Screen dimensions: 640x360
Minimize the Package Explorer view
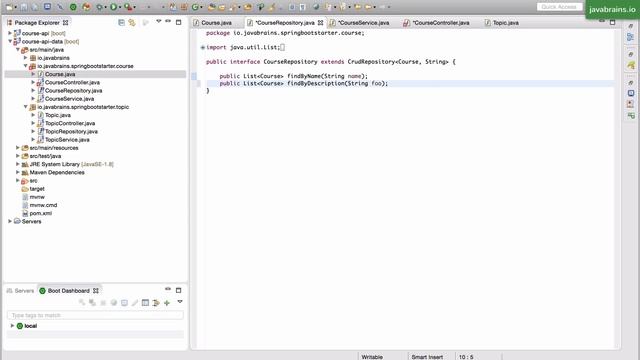pyautogui.click(x=168, y=21)
